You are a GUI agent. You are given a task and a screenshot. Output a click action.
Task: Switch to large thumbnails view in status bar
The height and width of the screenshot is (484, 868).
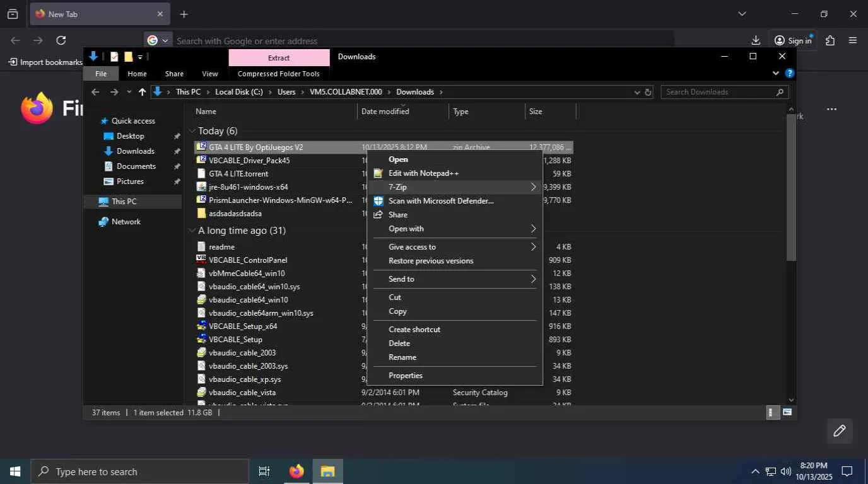point(787,412)
